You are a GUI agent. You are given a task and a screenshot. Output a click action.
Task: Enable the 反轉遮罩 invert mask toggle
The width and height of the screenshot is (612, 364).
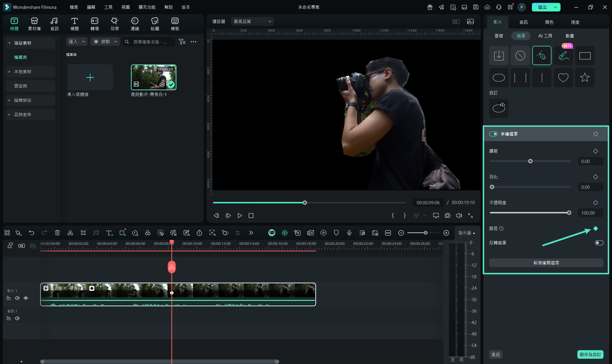[599, 243]
